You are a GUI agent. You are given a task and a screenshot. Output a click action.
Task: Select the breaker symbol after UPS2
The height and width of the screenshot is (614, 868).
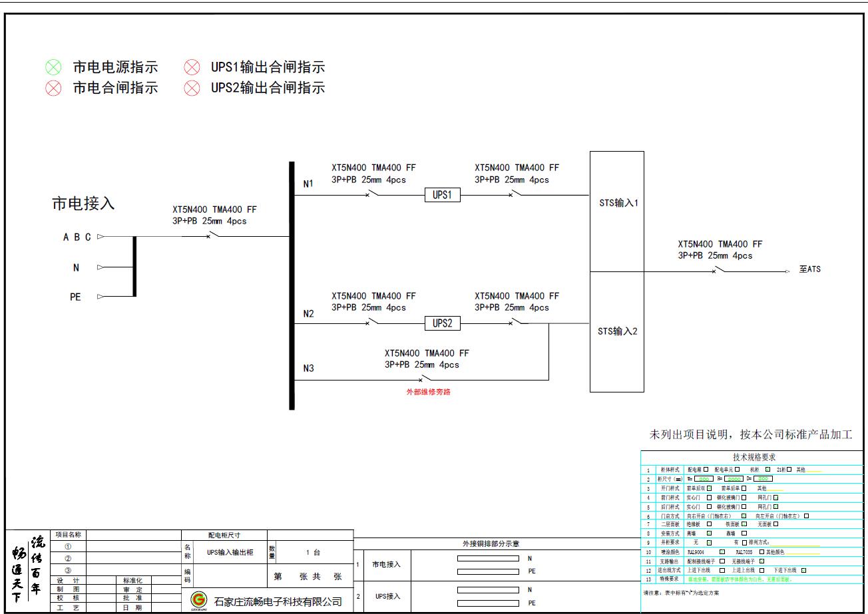coord(515,323)
